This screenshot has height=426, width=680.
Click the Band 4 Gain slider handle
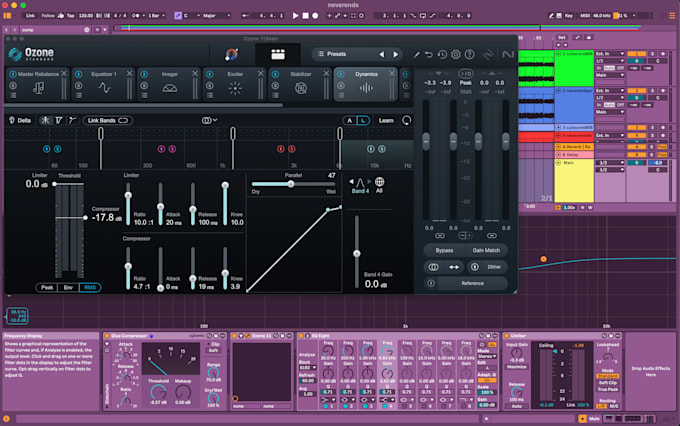[x=356, y=253]
